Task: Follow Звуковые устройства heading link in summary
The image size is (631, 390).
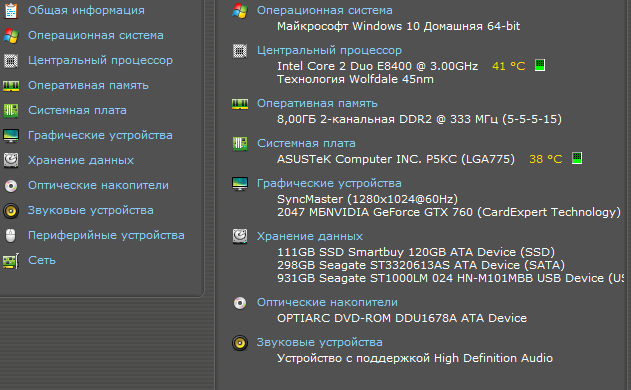Action: (320, 343)
